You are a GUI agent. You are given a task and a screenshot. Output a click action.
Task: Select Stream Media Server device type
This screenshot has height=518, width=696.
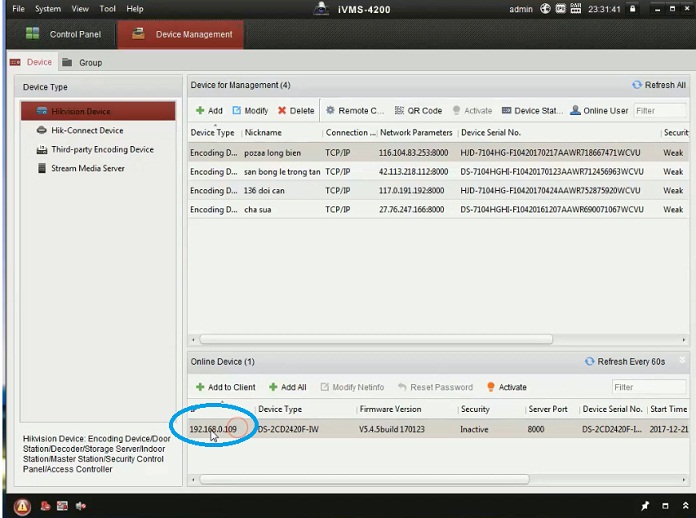(88, 168)
